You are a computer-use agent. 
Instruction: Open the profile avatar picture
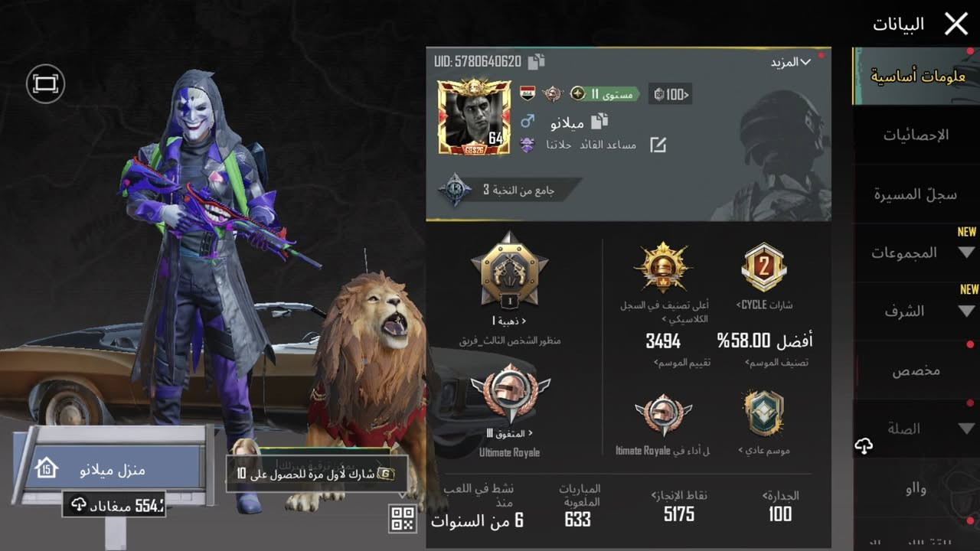[x=475, y=117]
